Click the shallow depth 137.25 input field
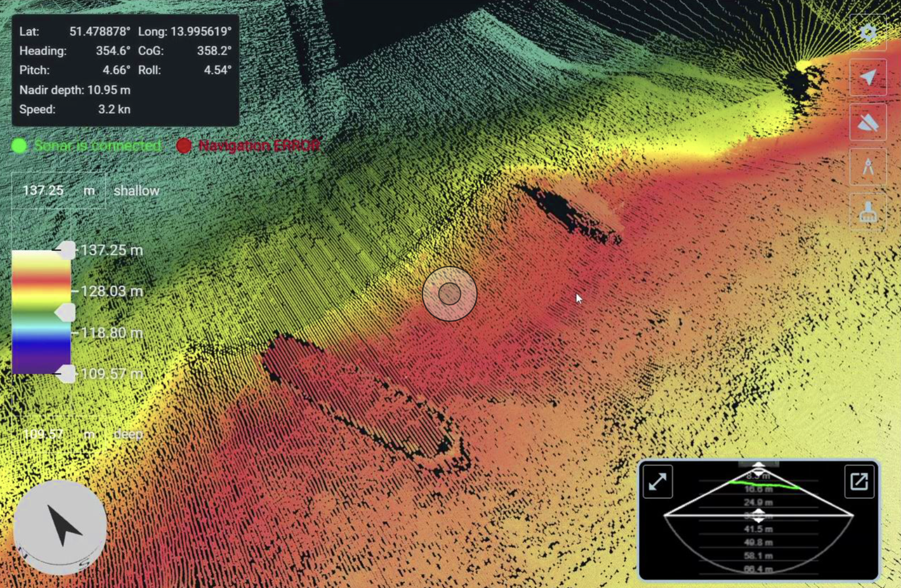The height and width of the screenshot is (588, 901). (x=58, y=190)
